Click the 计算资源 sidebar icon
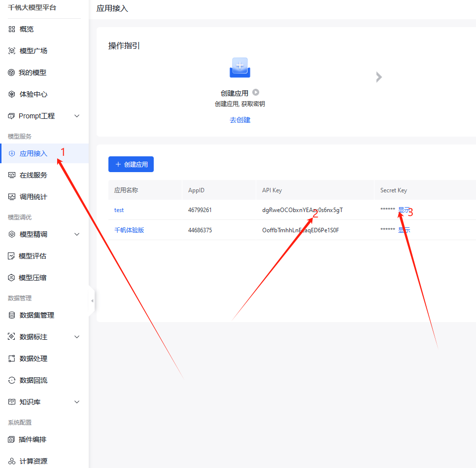The width and height of the screenshot is (476, 468). (12, 461)
